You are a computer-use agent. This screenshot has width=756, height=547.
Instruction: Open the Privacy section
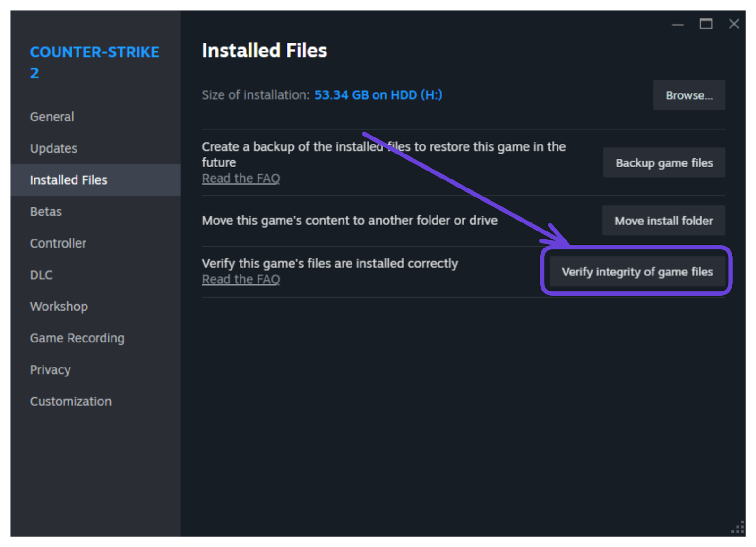(50, 369)
